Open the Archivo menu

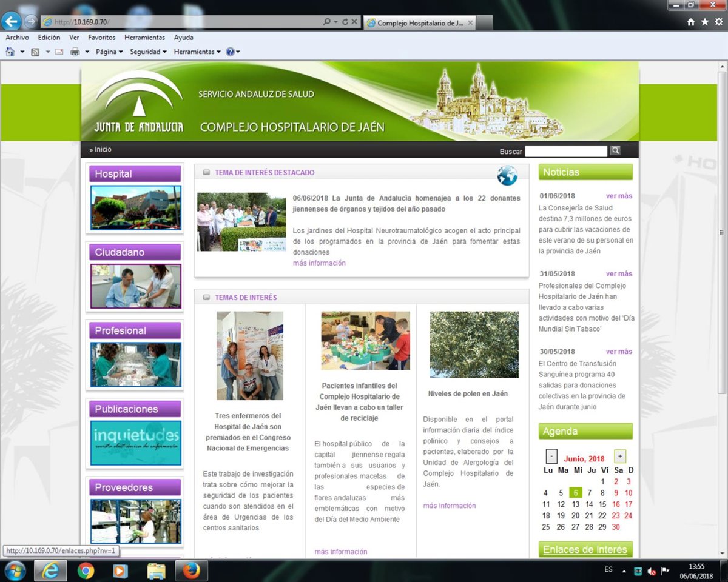[x=17, y=38]
